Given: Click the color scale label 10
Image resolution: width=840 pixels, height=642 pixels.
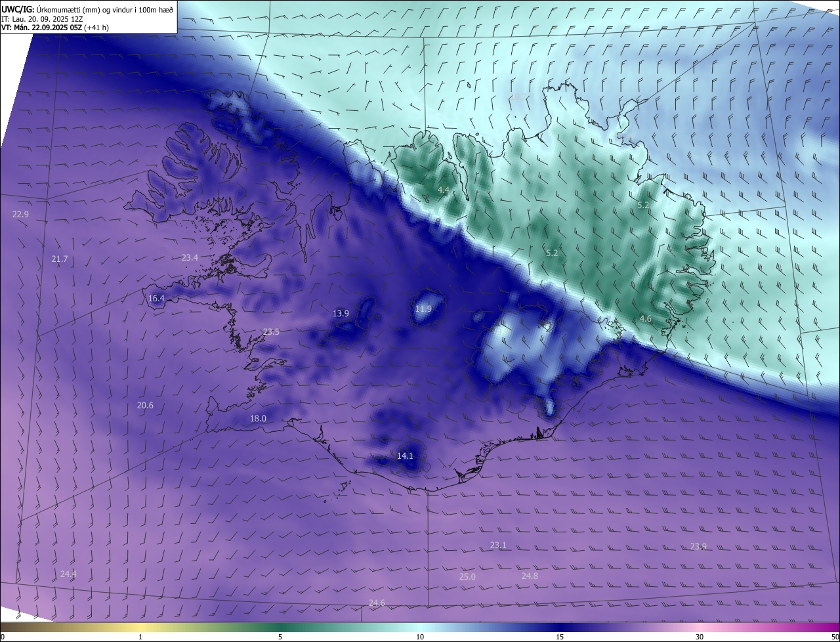Looking at the screenshot, I should pyautogui.click(x=420, y=637).
